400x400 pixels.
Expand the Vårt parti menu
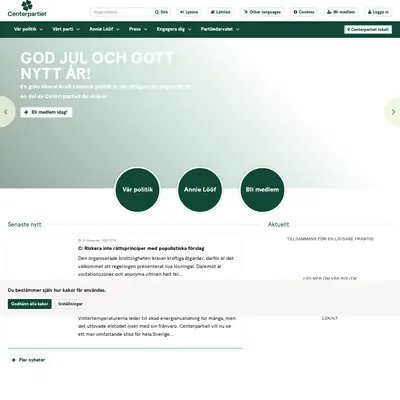(x=66, y=29)
